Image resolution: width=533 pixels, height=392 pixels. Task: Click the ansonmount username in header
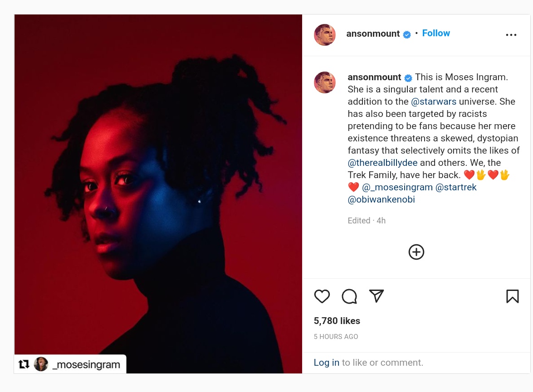tap(373, 34)
